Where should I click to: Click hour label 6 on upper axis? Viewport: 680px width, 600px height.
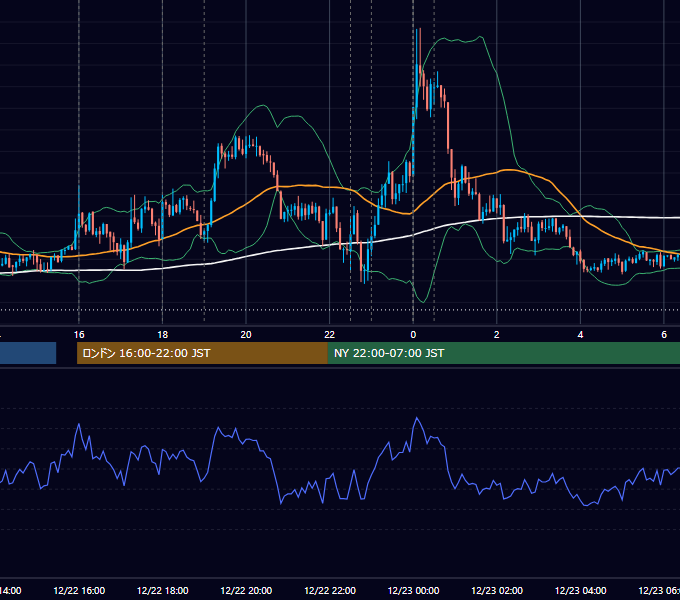(x=664, y=335)
